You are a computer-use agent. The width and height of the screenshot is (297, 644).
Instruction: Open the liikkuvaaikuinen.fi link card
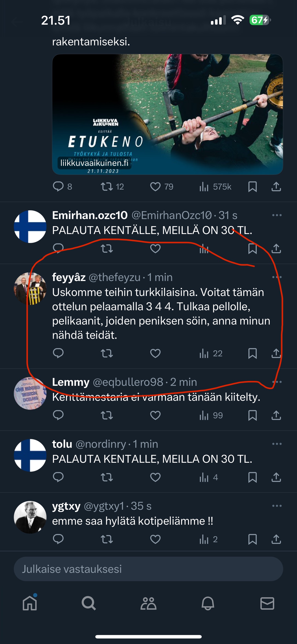(x=167, y=114)
